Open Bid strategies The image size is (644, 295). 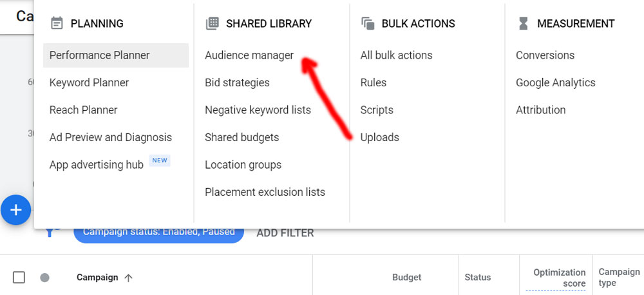click(x=237, y=82)
